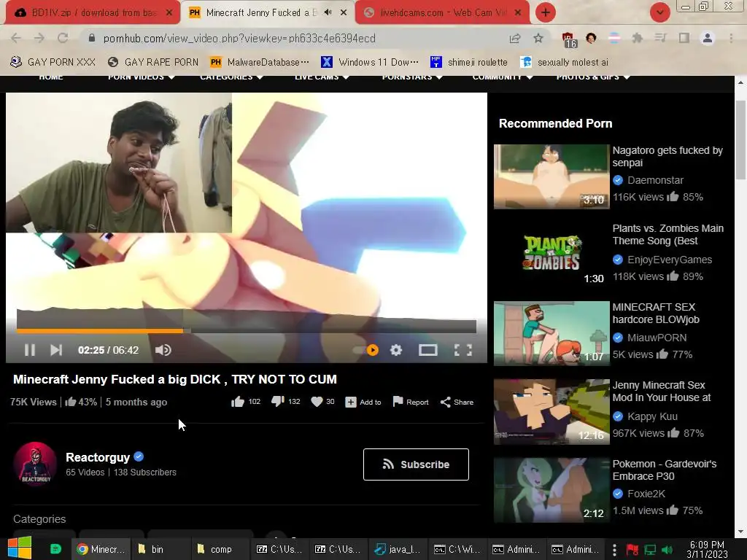The width and height of the screenshot is (747, 560).
Task: Open the Plants vs. Zombies thumbnail
Action: (x=551, y=254)
